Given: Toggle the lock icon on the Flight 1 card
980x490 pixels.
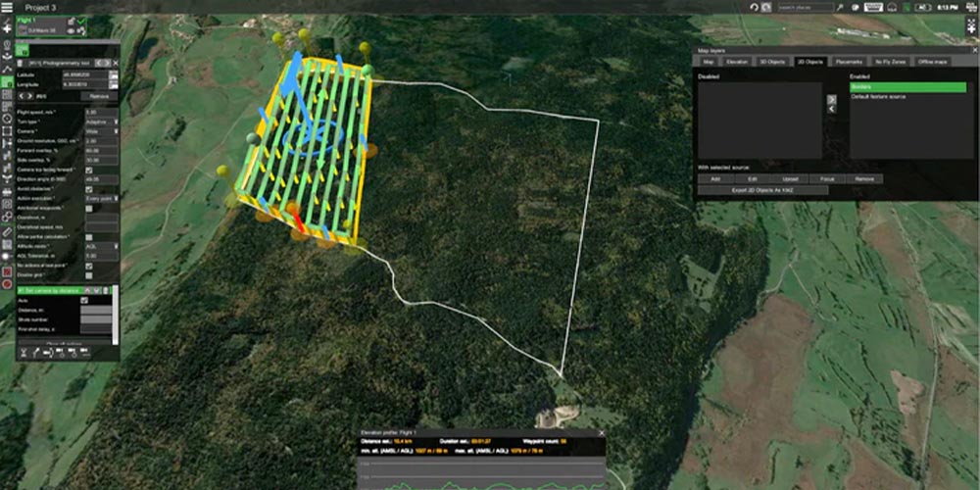Looking at the screenshot, I should [x=71, y=22].
